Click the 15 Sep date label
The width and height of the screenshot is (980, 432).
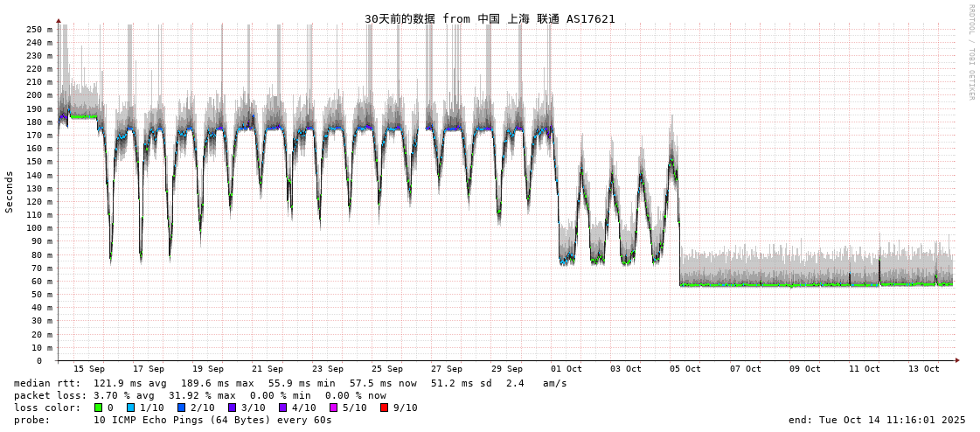tap(89, 369)
